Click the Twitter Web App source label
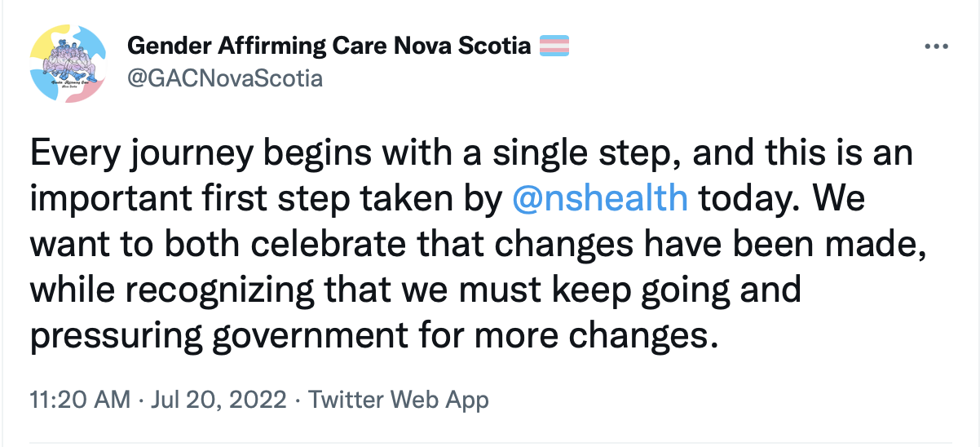 [400, 401]
